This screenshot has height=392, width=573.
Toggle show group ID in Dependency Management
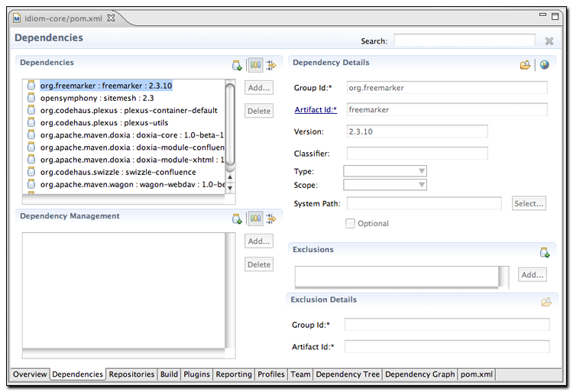pyautogui.click(x=255, y=219)
